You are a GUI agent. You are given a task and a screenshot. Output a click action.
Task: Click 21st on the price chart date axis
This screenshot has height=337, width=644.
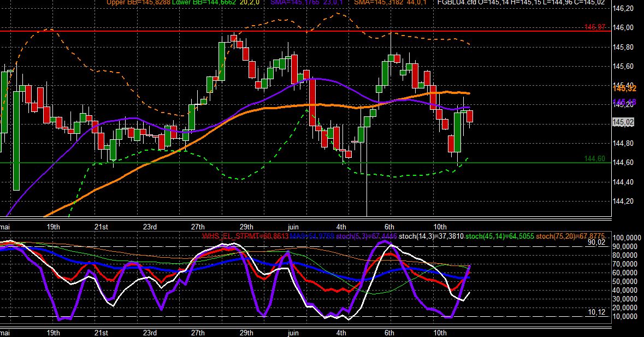click(x=101, y=227)
